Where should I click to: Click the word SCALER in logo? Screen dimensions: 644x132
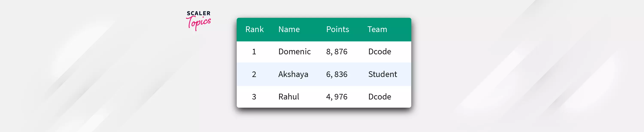coord(199,13)
